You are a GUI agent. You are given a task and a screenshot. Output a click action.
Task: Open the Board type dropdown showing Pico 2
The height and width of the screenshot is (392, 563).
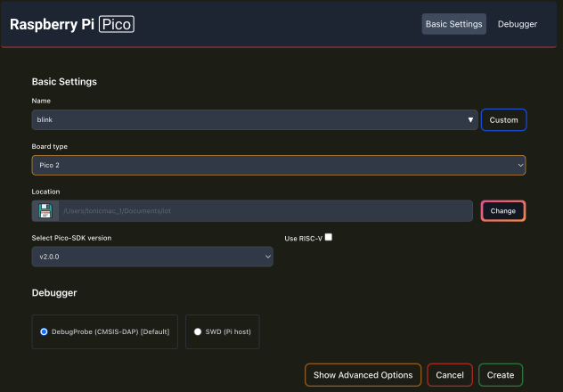pyautogui.click(x=279, y=166)
